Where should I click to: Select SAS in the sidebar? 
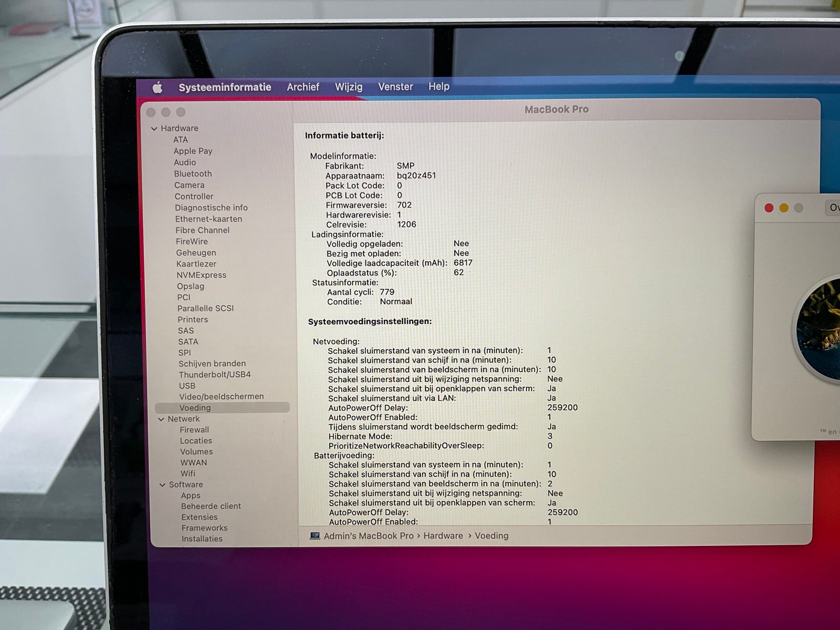[x=186, y=331]
